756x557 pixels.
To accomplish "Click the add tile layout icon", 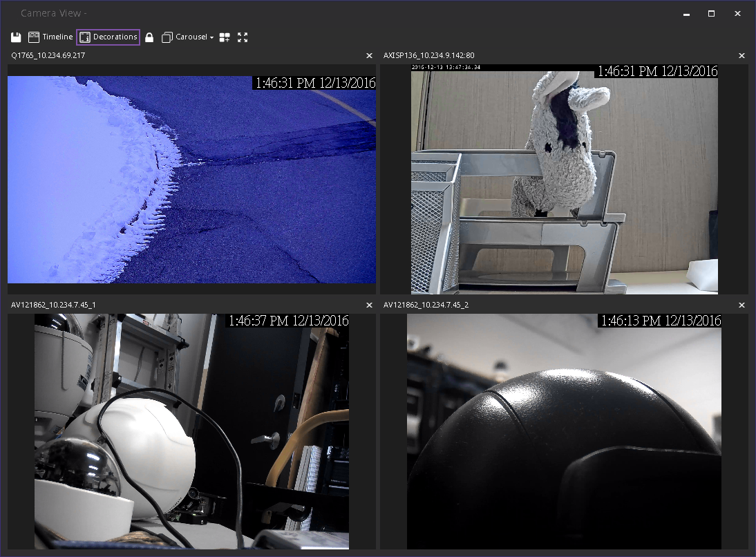I will [225, 37].
